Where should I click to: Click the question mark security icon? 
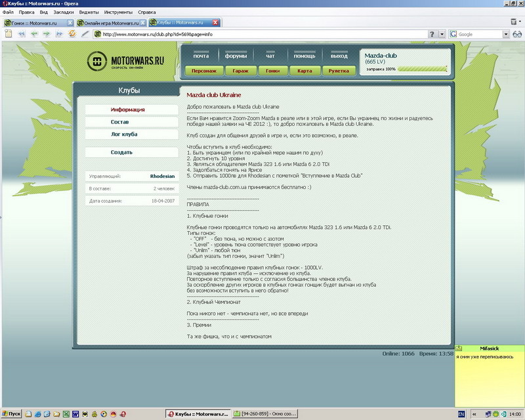coord(432,34)
